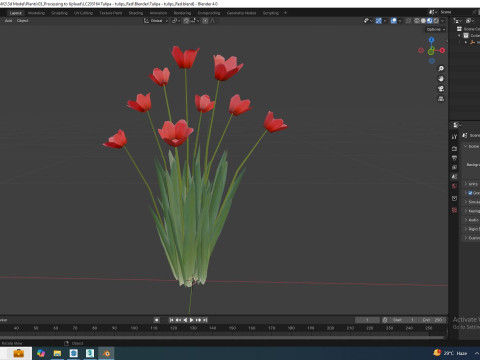Open Tool properties tab
Image resolution: width=480 pixels, height=360 pixels.
[454, 137]
